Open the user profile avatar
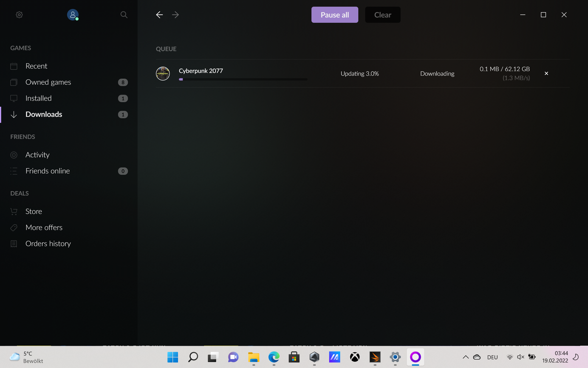This screenshot has width=588, height=368. (73, 14)
